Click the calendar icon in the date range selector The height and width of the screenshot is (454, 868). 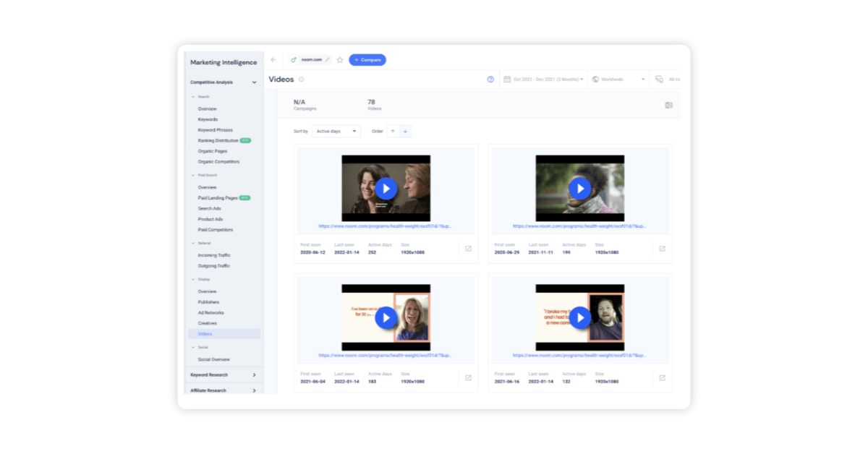pyautogui.click(x=506, y=80)
